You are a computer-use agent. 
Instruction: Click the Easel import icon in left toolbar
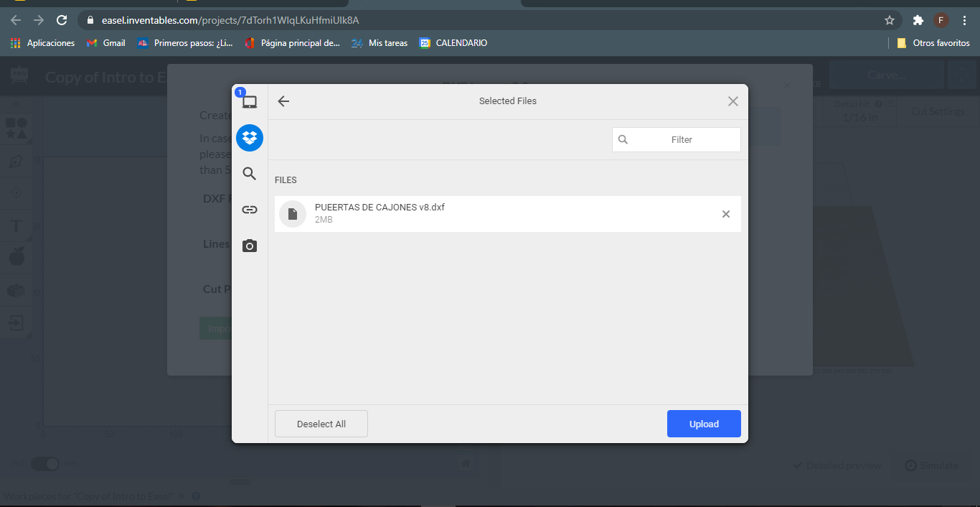pyautogui.click(x=16, y=323)
